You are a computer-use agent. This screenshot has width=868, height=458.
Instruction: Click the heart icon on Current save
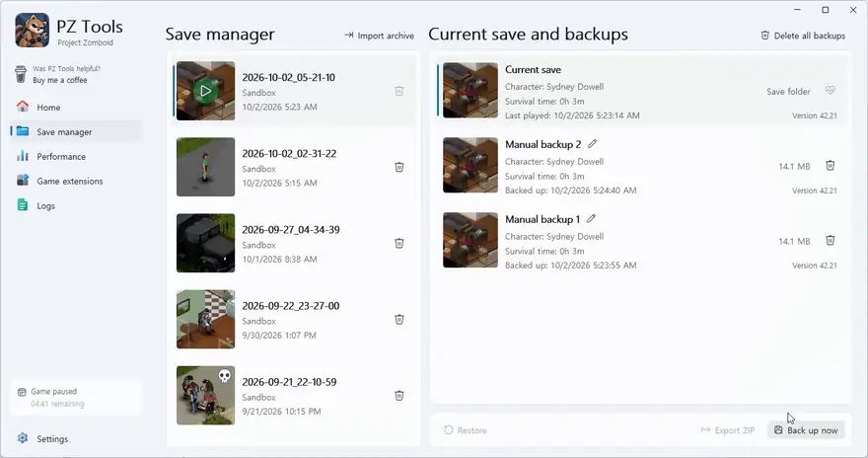pos(830,90)
